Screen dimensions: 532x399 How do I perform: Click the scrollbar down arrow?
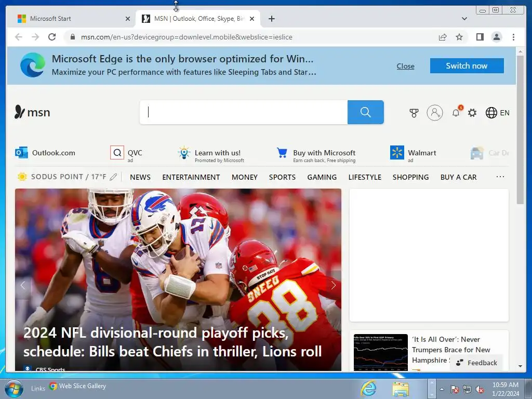click(x=520, y=366)
